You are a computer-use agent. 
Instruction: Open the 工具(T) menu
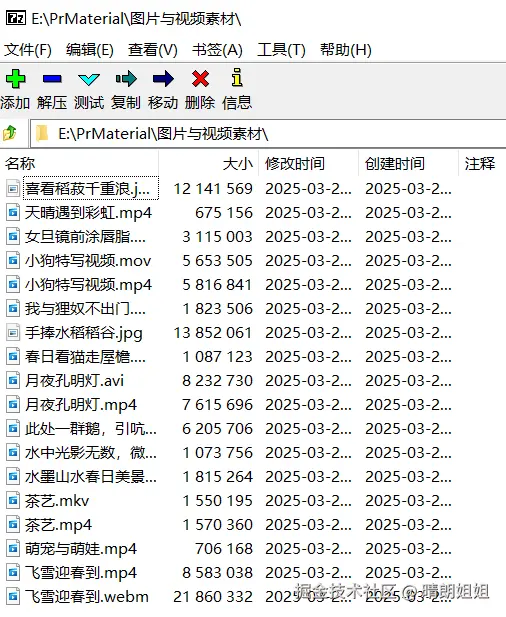[281, 50]
